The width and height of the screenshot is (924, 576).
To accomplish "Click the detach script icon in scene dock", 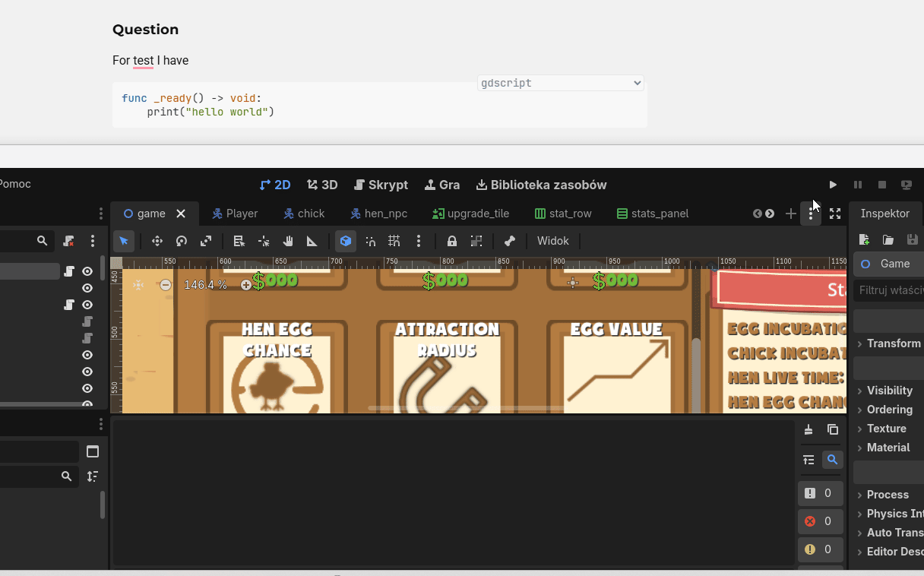I will click(x=69, y=241).
